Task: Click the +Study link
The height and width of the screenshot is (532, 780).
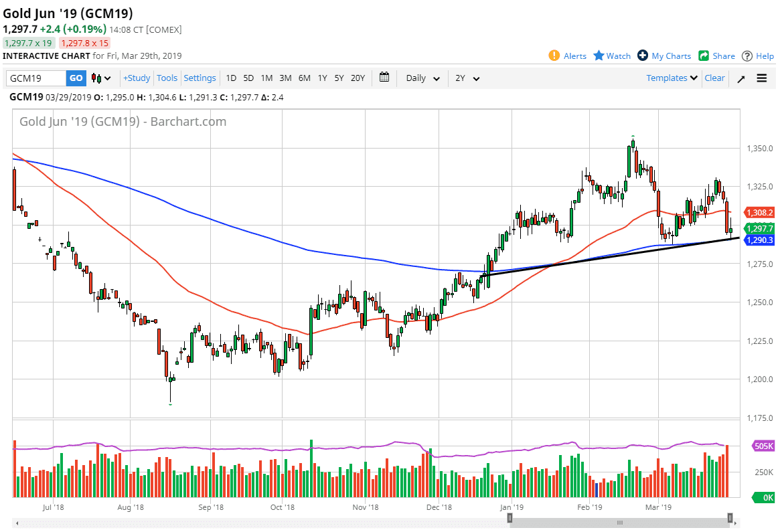Action: coord(137,78)
